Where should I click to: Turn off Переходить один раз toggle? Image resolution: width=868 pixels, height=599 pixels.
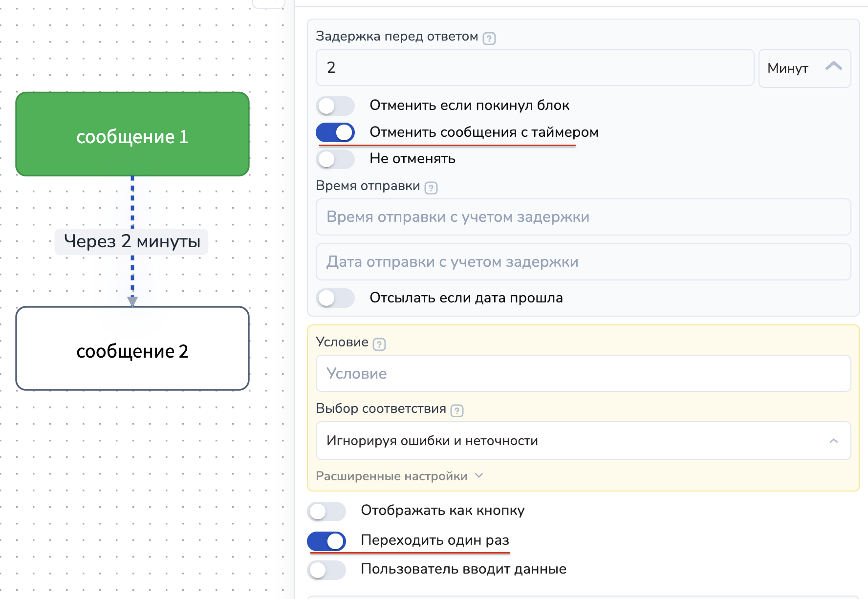[x=326, y=541]
